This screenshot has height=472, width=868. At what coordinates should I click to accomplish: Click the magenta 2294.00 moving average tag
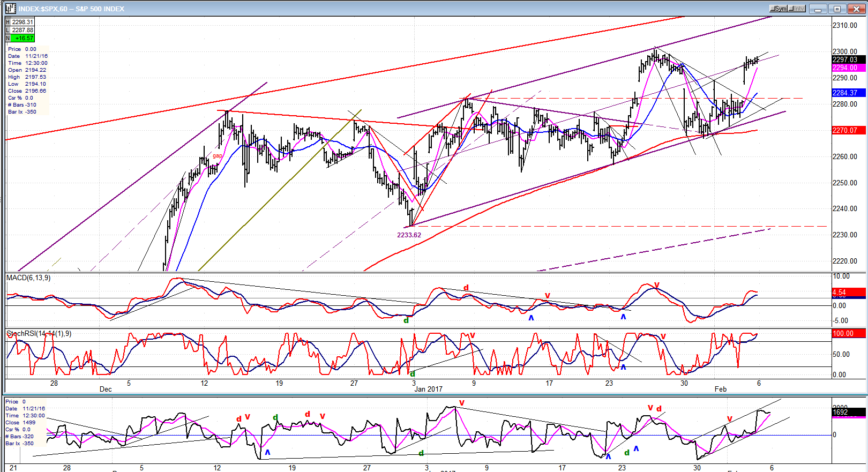(x=848, y=68)
